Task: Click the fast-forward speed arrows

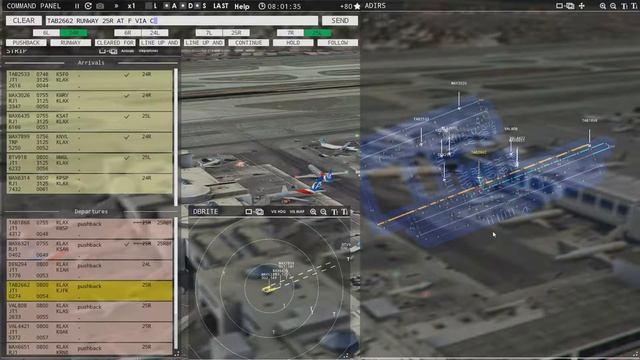Action: tap(116, 6)
